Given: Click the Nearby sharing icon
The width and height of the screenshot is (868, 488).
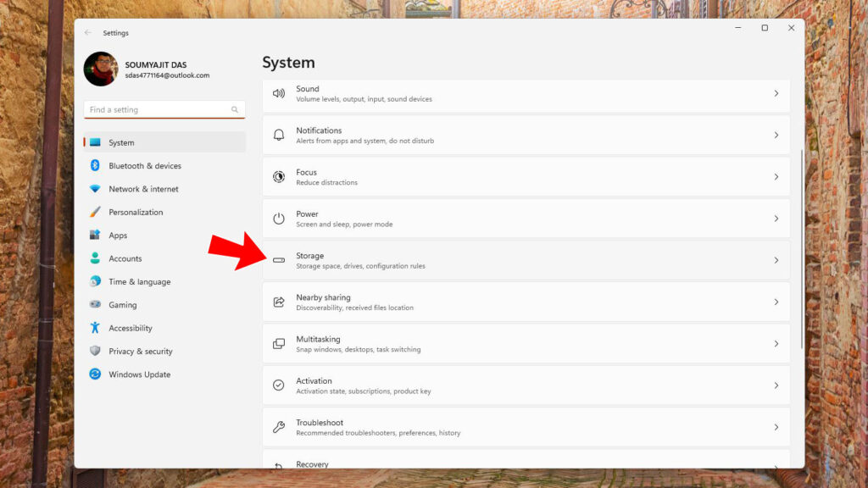Looking at the screenshot, I should [278, 302].
